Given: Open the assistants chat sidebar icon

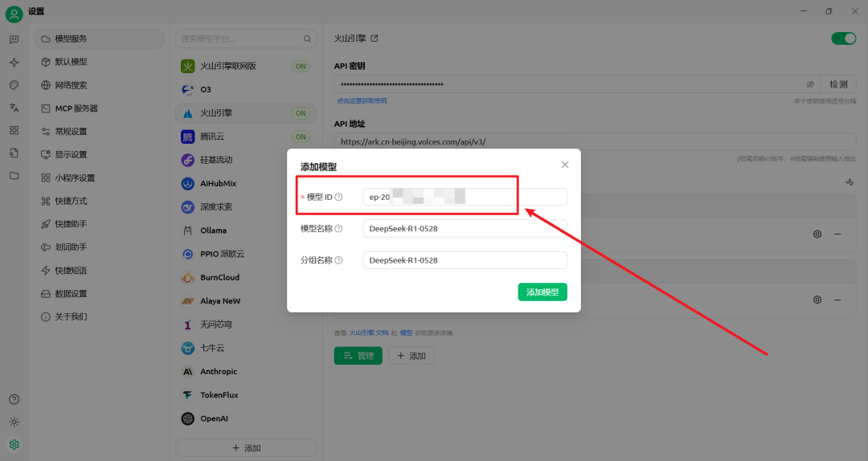Looking at the screenshot, I should pos(14,40).
